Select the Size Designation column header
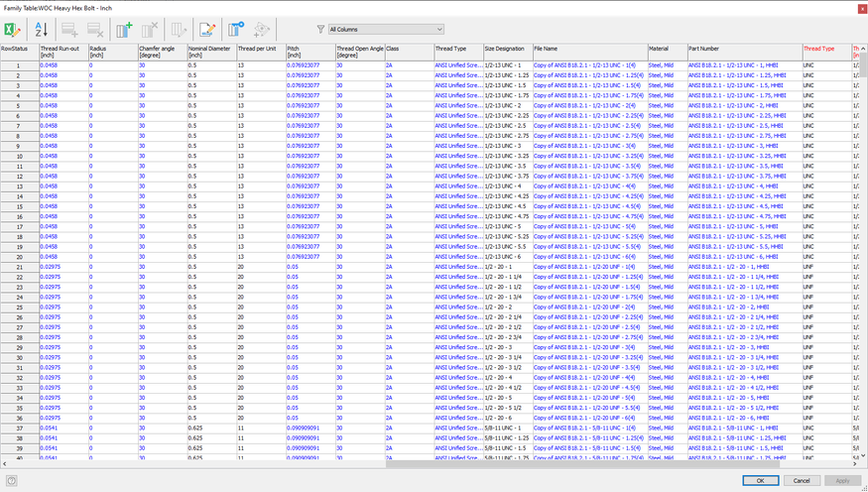This screenshot has height=492, width=868. click(x=508, y=52)
